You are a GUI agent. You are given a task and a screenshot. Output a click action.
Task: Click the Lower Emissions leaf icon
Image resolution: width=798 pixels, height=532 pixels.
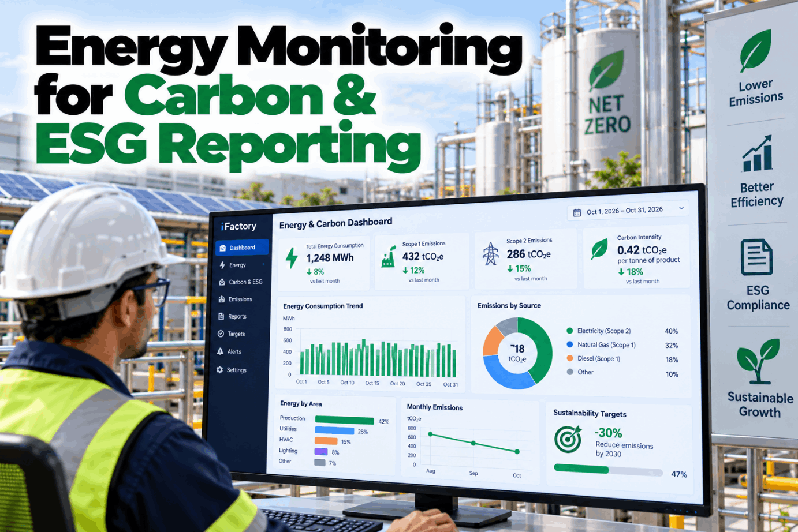(x=755, y=50)
